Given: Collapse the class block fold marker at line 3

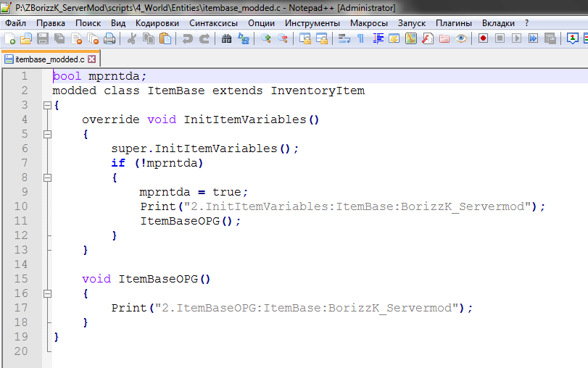Looking at the screenshot, I should pyautogui.click(x=47, y=105).
